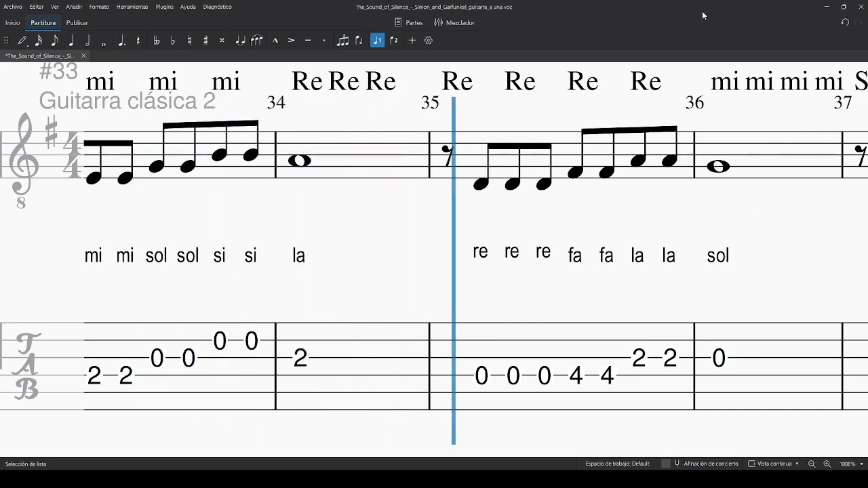Open the Mezclador panel
This screenshot has height=488, width=868.
[x=454, y=23]
